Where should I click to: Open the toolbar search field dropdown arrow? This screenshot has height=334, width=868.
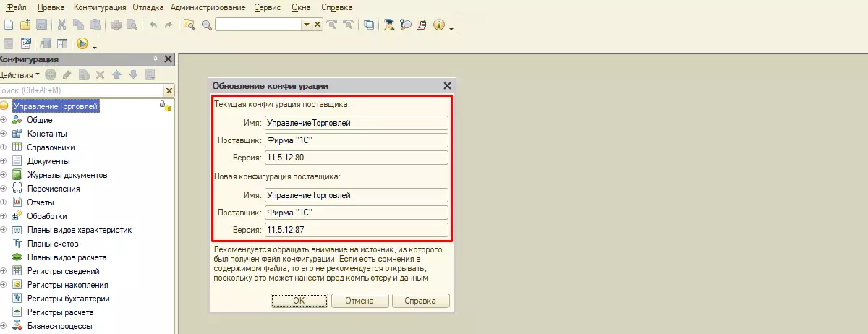(307, 25)
